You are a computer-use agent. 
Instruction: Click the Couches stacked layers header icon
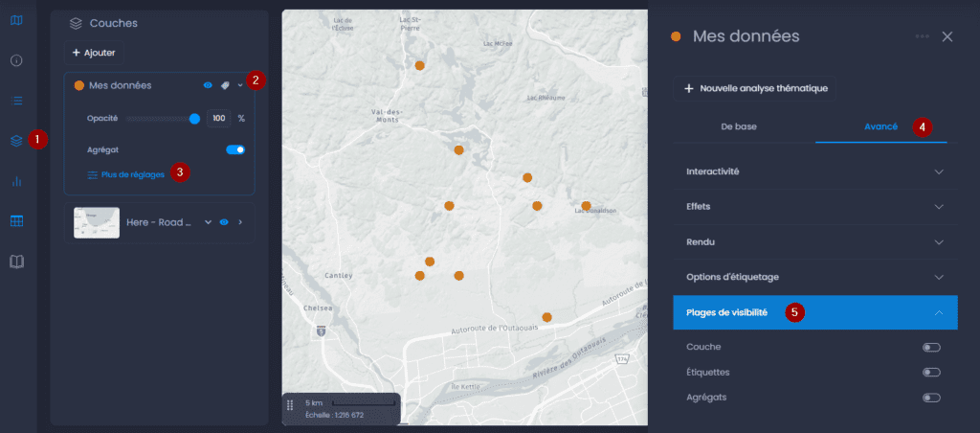pyautogui.click(x=76, y=24)
